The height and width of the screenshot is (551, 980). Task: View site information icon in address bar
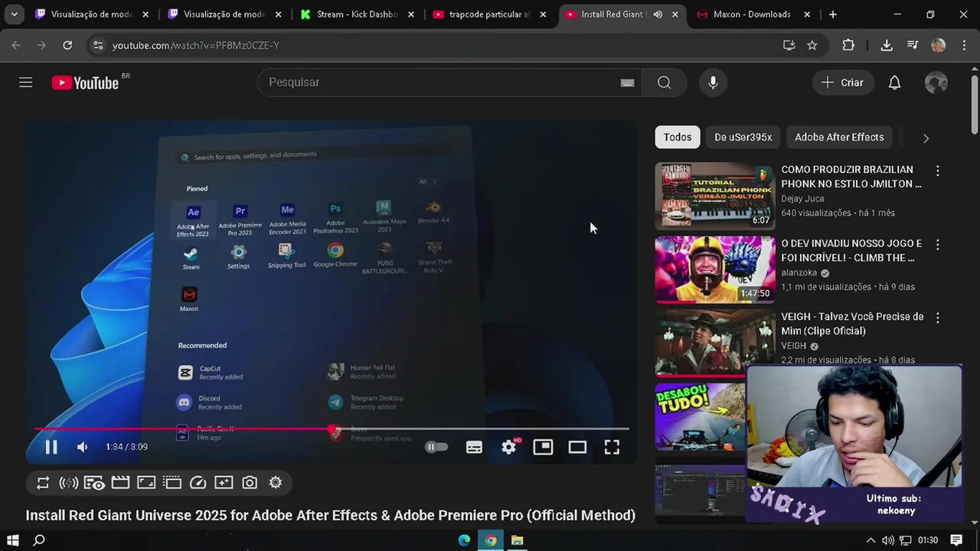tap(97, 46)
